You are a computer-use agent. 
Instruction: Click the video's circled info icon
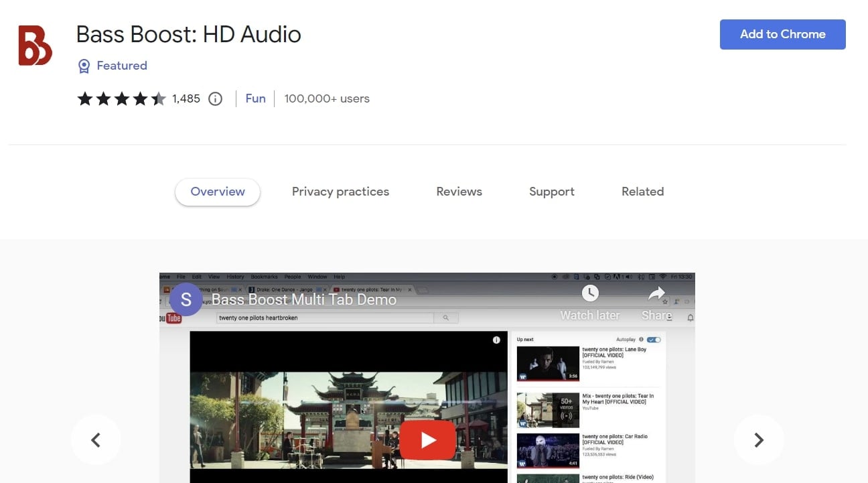[496, 340]
